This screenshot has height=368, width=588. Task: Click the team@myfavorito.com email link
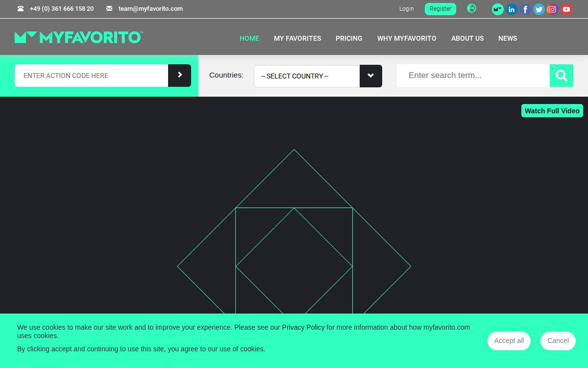(x=150, y=9)
